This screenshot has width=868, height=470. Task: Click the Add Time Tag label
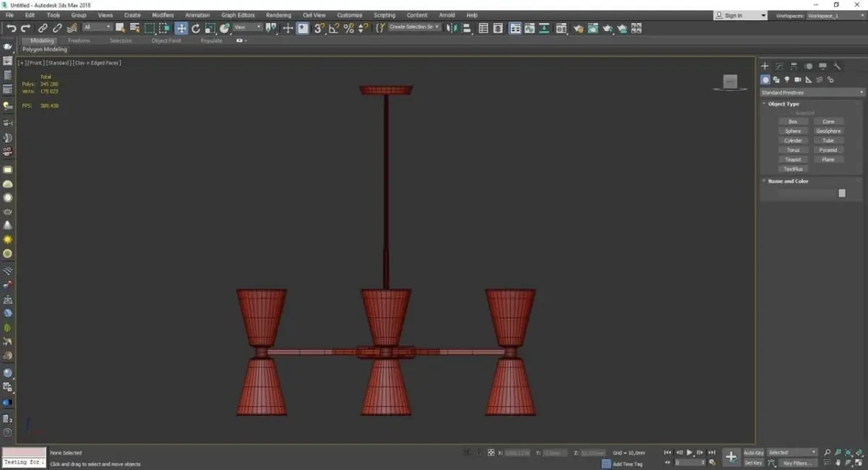coord(627,463)
